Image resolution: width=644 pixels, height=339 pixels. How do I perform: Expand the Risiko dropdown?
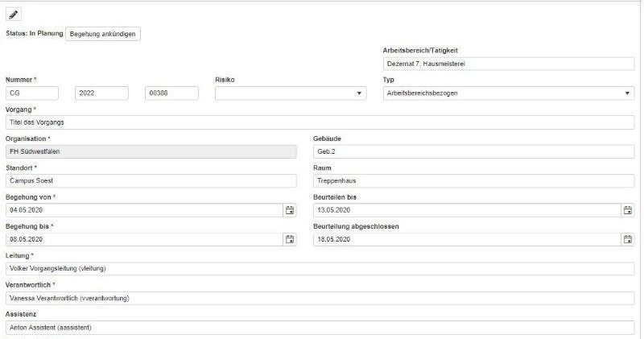291,93
